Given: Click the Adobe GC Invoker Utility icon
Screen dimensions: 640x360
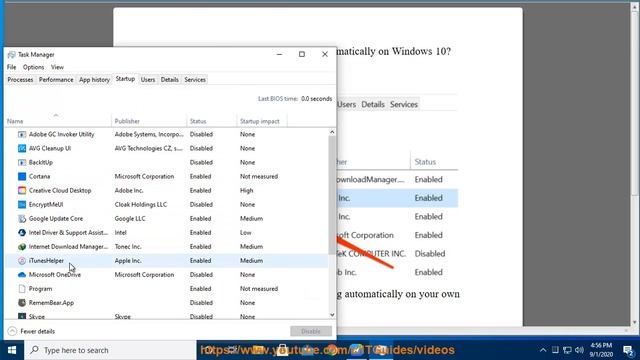Looking at the screenshot, I should click(x=22, y=134).
